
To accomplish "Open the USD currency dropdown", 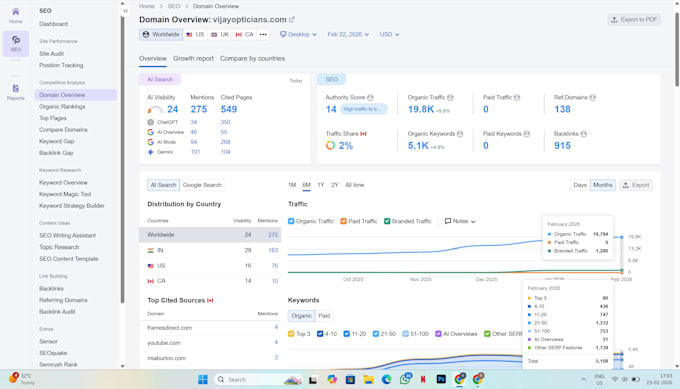I will tap(389, 34).
